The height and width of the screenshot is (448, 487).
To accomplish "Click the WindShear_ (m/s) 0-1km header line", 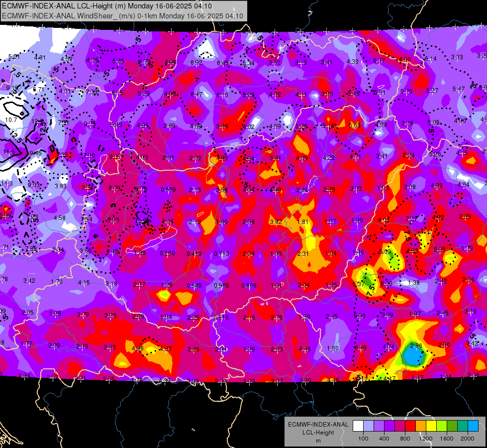I will (123, 16).
